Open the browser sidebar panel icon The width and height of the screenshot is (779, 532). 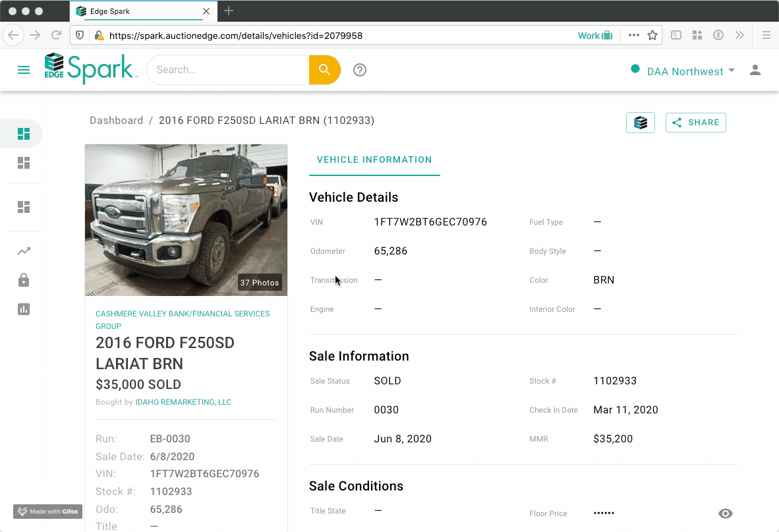pyautogui.click(x=676, y=35)
